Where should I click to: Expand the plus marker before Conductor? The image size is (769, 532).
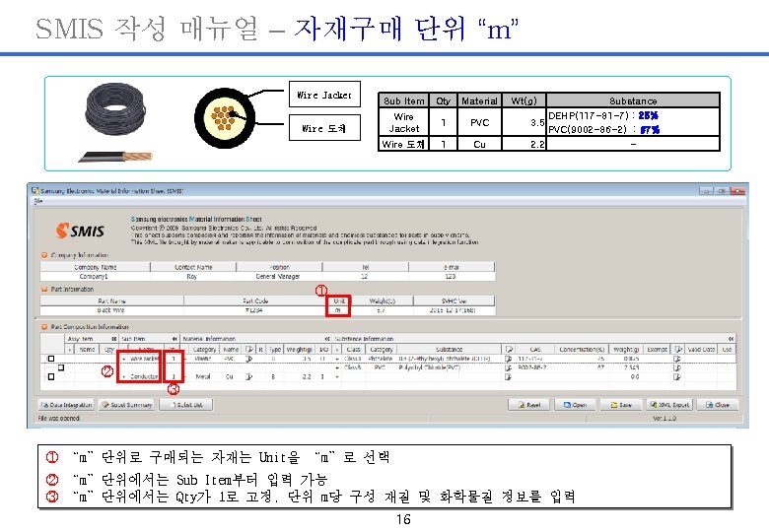coord(123,376)
